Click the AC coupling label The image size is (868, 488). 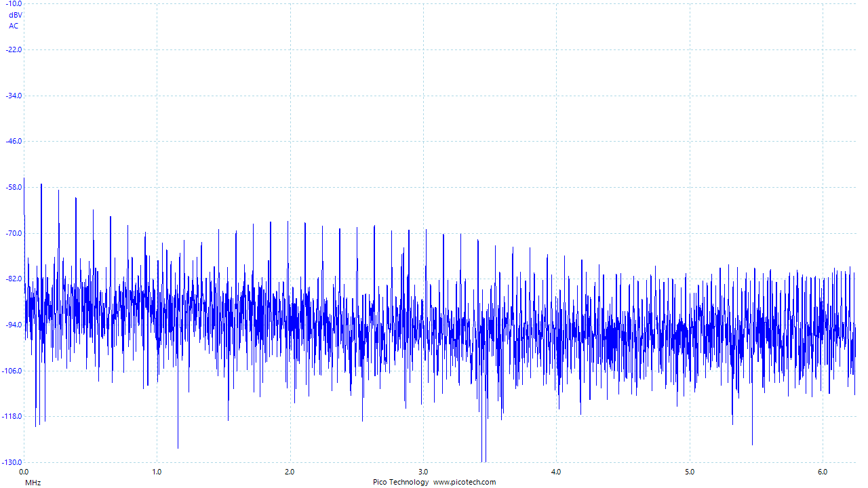[x=14, y=26]
